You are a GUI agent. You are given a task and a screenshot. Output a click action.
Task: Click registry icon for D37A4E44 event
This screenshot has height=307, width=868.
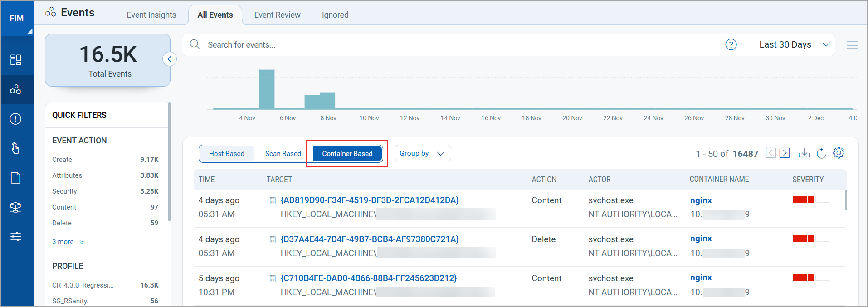[273, 239]
